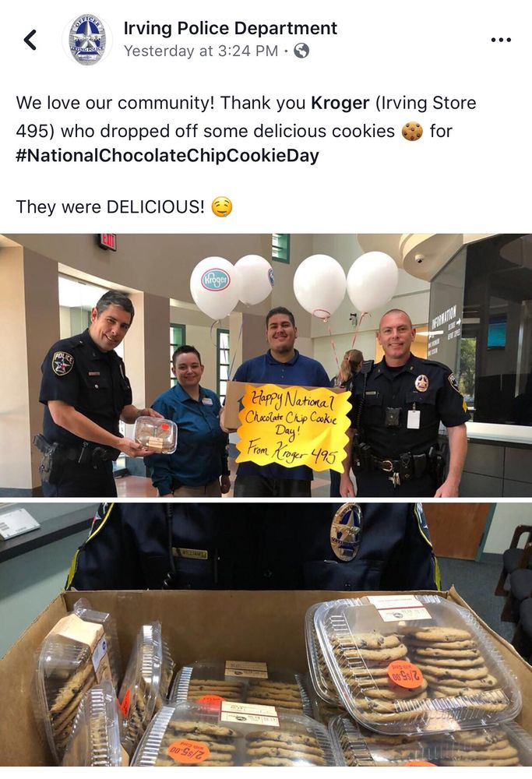This screenshot has height=779, width=532.
Task: Tap the Kroger logo balloon in photo
Action: [214, 287]
